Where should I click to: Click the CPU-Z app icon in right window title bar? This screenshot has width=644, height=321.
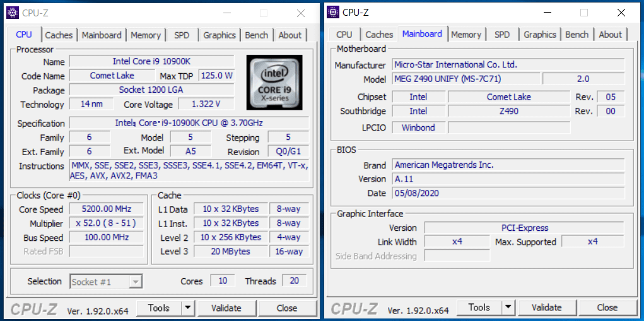point(333,13)
